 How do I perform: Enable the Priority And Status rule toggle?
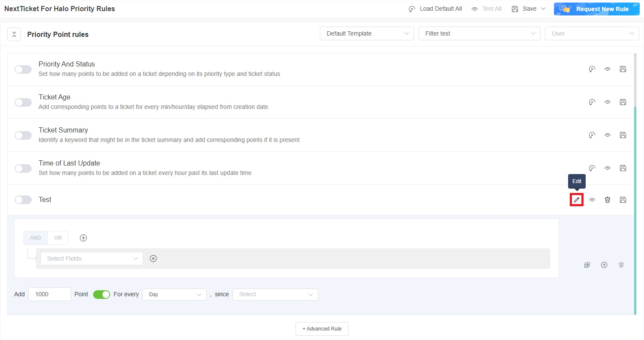tap(23, 69)
